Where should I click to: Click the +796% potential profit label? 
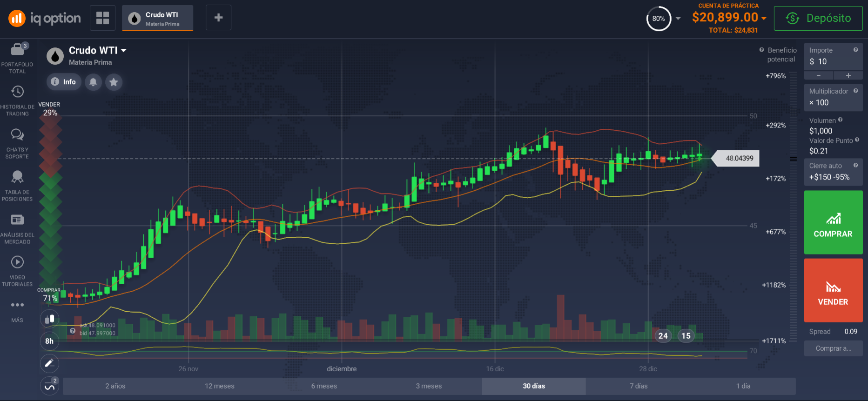775,76
